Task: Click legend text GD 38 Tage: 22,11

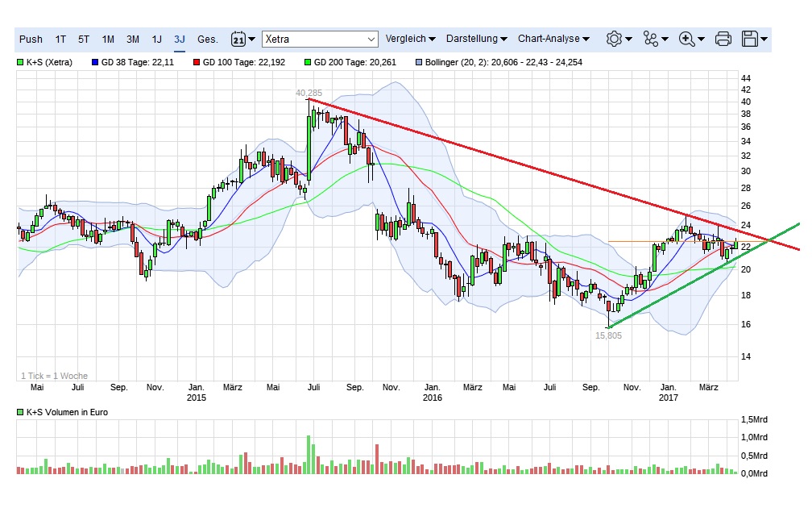Action: click(138, 62)
